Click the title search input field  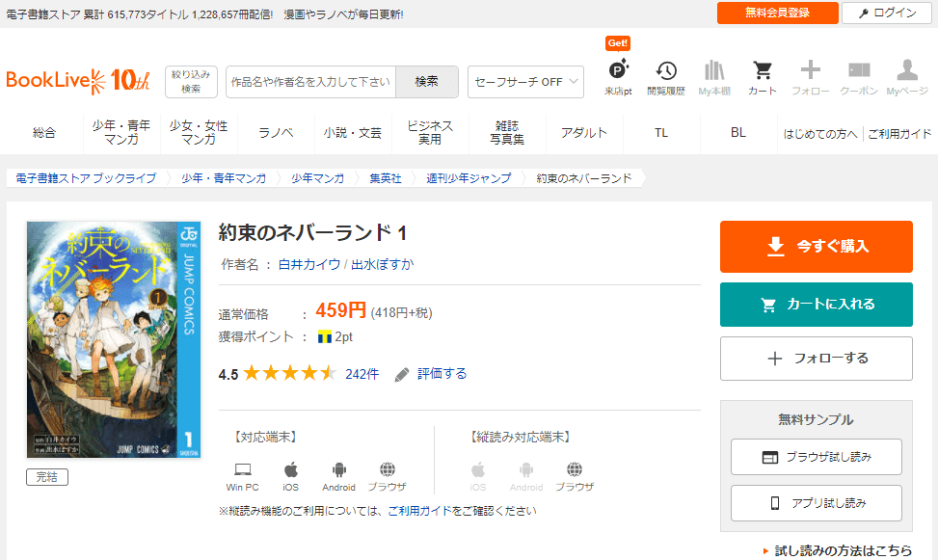click(310, 82)
